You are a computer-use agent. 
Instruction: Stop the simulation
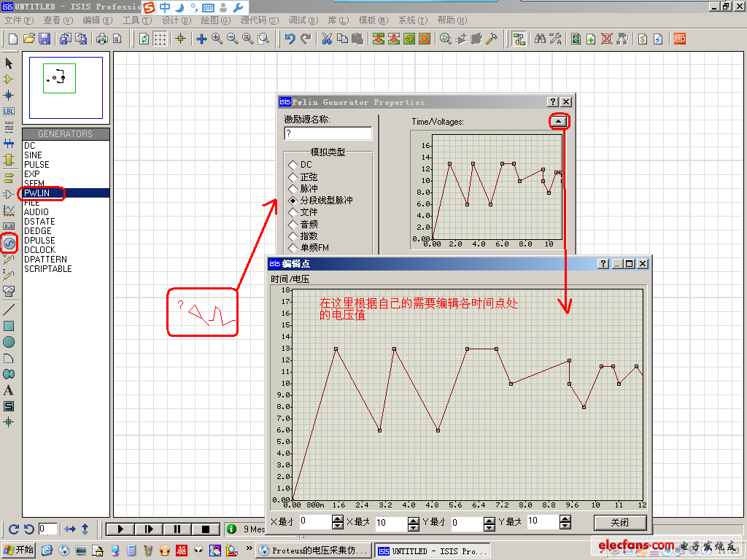(205, 529)
